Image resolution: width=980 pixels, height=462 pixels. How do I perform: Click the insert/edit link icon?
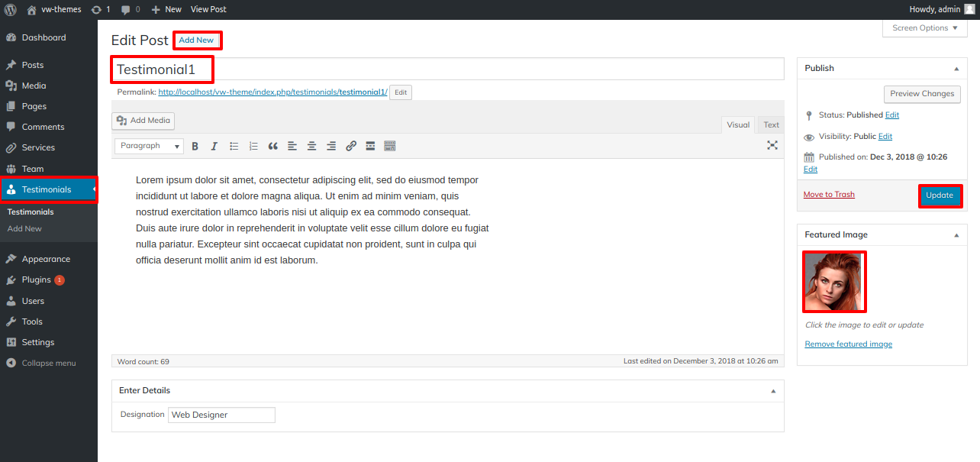(x=351, y=146)
